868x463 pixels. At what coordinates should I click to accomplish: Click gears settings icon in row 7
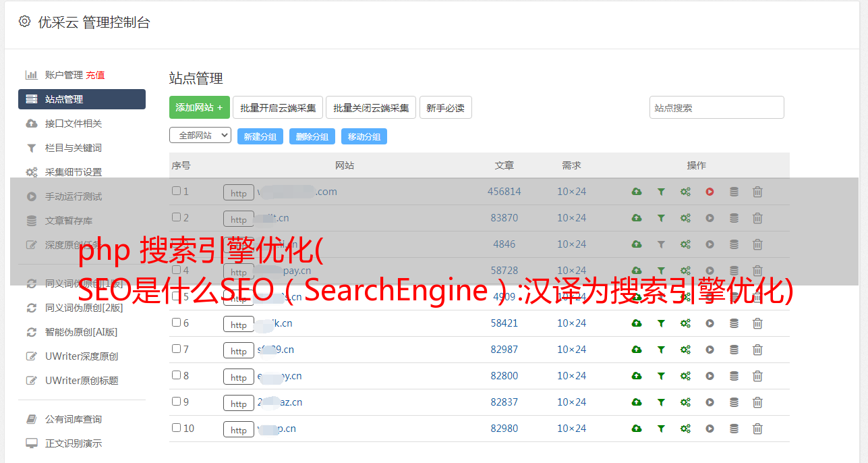click(685, 350)
